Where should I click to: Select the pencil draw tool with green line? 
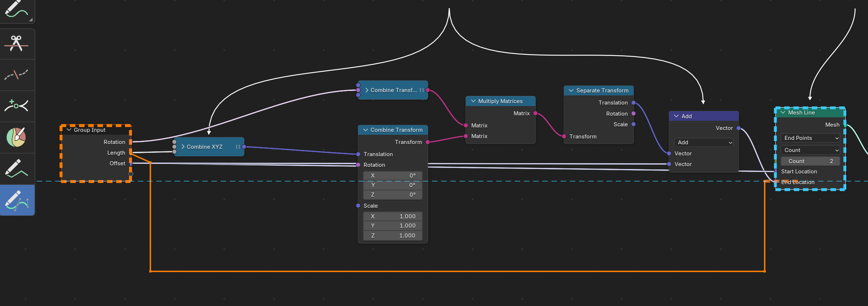pyautogui.click(x=17, y=169)
